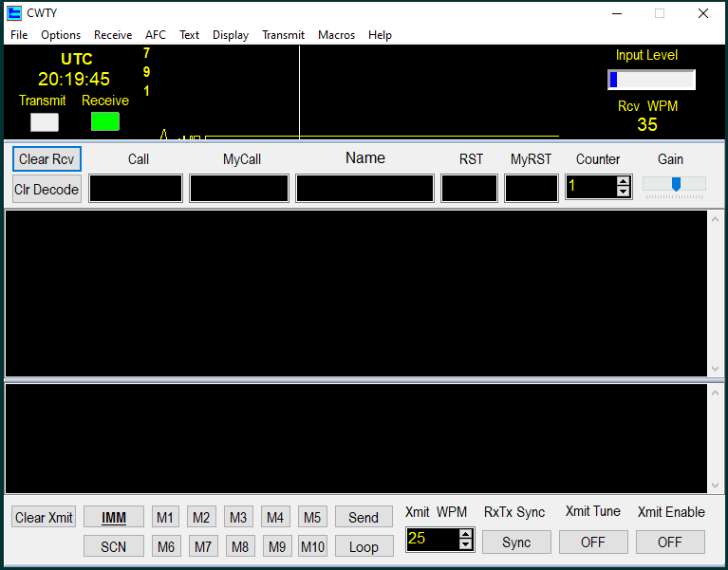Open the Macros menu
Viewport: 728px width, 570px height.
coord(336,35)
